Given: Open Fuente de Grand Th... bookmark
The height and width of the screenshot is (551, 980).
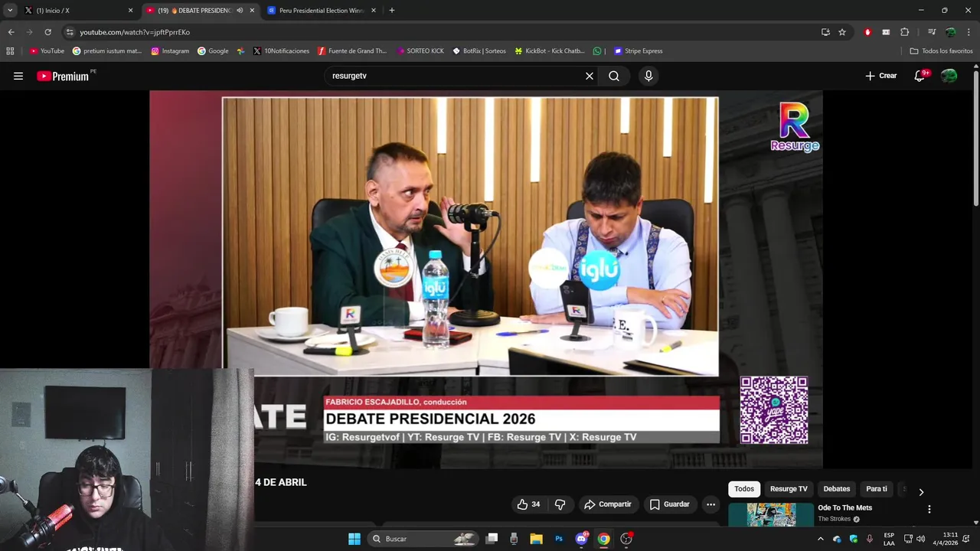Looking at the screenshot, I should click(352, 51).
